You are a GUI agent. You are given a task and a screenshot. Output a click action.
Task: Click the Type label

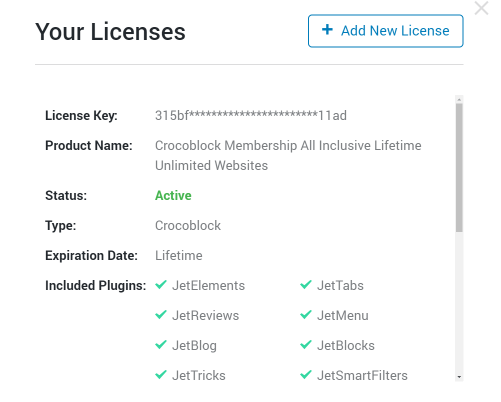(x=61, y=226)
